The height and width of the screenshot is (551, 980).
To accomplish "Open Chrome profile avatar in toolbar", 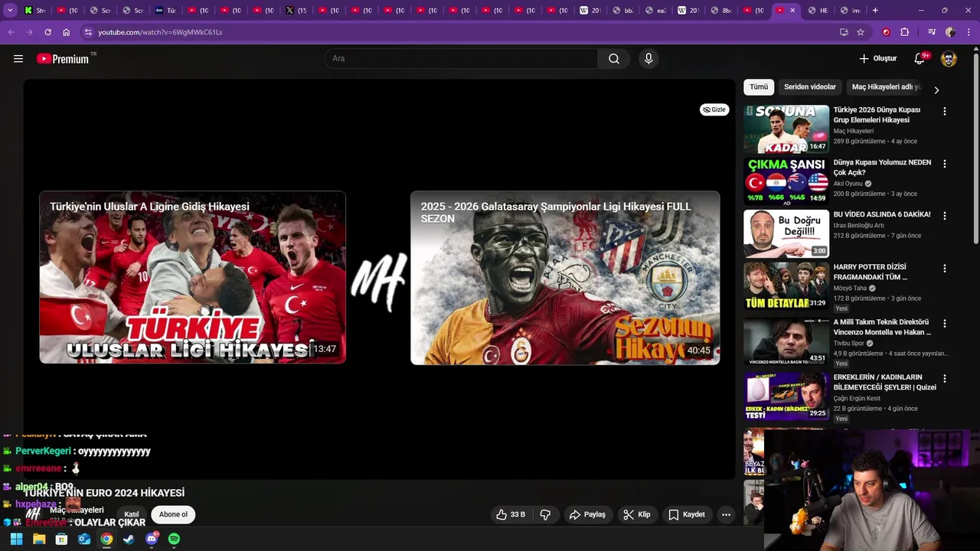I will pyautogui.click(x=950, y=32).
